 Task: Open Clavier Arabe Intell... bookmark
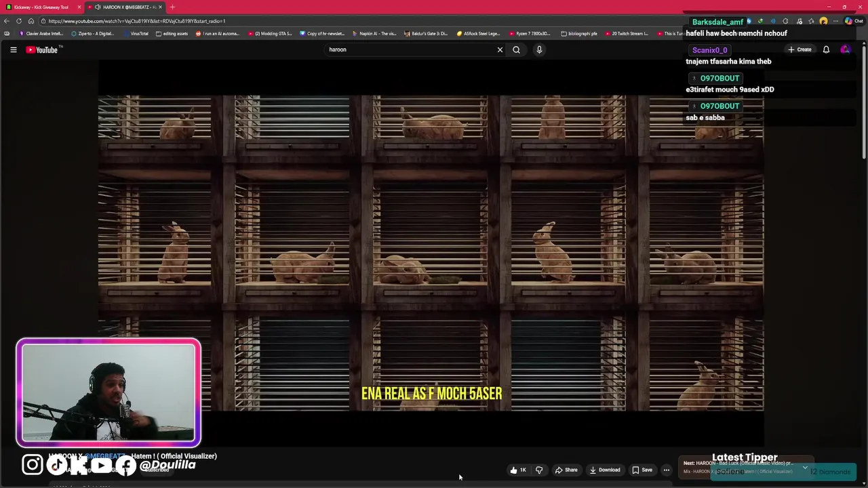[x=42, y=33]
